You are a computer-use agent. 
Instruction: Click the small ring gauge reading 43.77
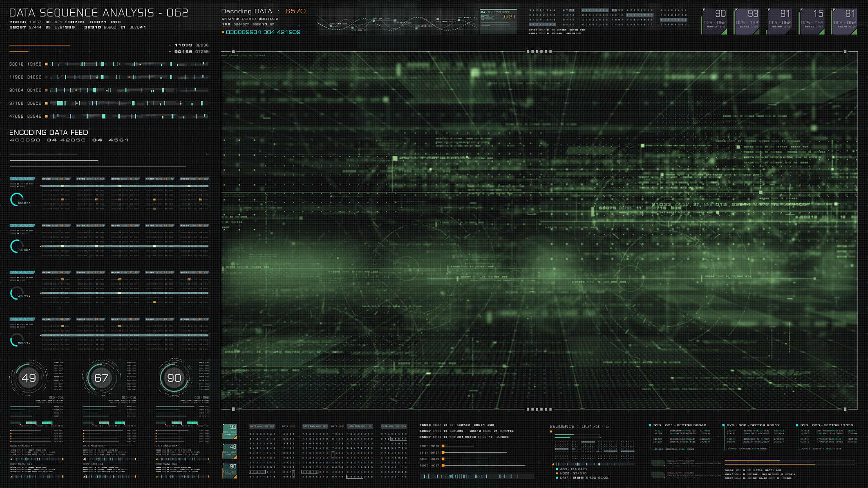point(17,293)
